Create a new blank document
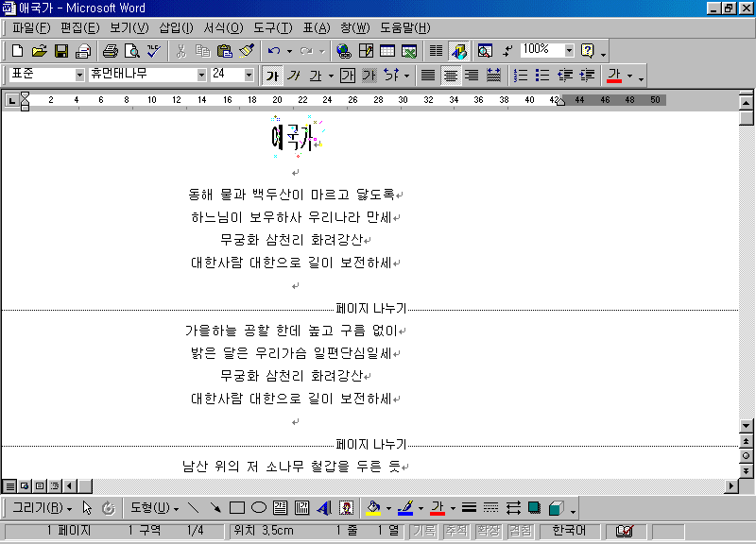 [x=17, y=51]
